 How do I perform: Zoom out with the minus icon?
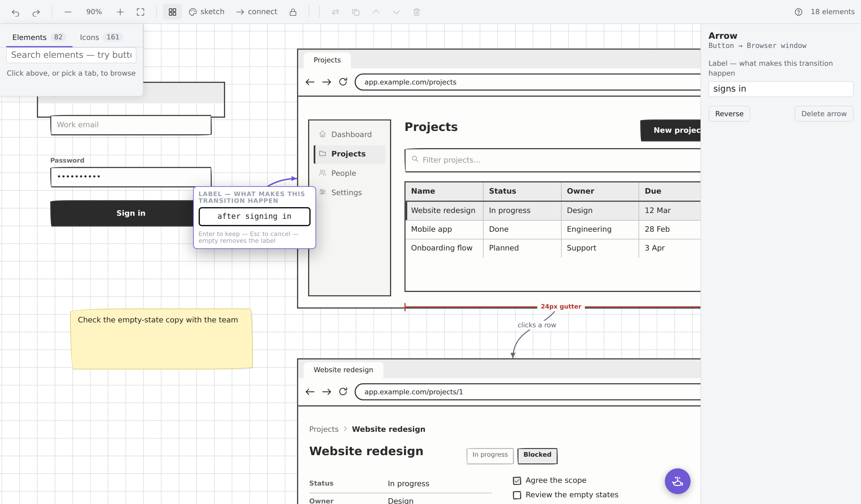point(68,12)
